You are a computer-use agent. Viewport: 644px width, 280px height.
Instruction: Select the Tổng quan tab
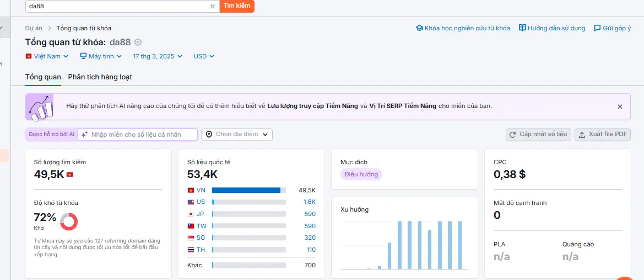(43, 77)
